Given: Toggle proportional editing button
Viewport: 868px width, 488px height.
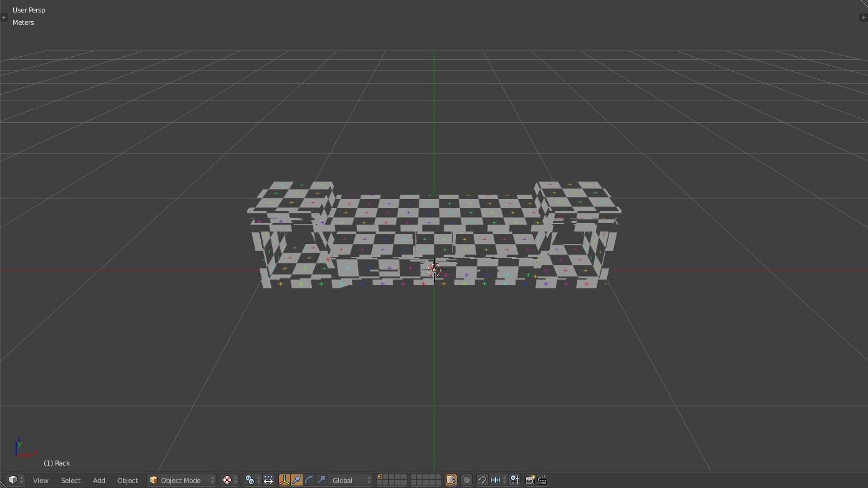Looking at the screenshot, I should 466,480.
